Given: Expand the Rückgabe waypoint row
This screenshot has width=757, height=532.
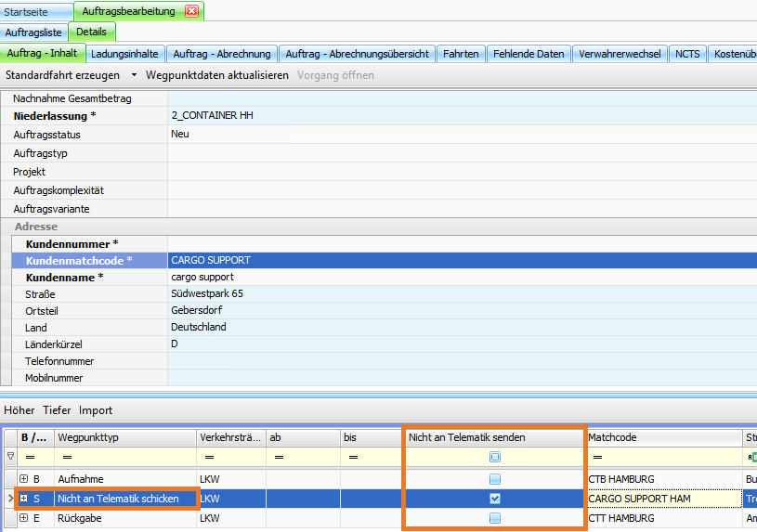Looking at the screenshot, I should 24,518.
